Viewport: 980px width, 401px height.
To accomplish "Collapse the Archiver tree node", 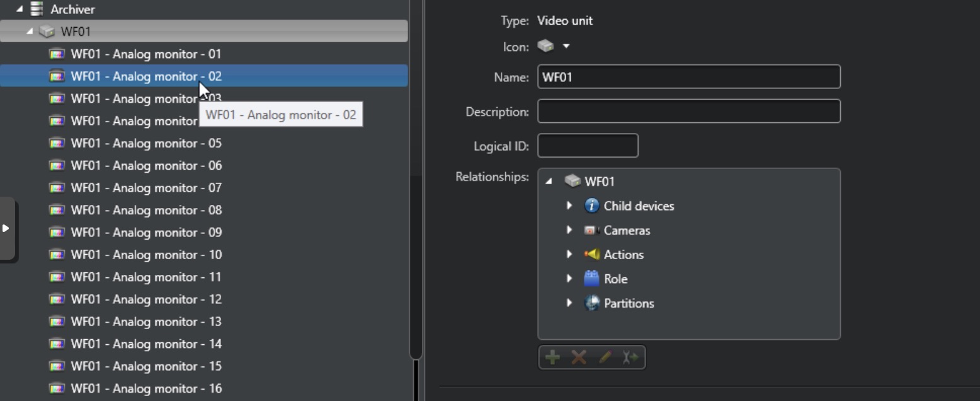I will point(20,9).
